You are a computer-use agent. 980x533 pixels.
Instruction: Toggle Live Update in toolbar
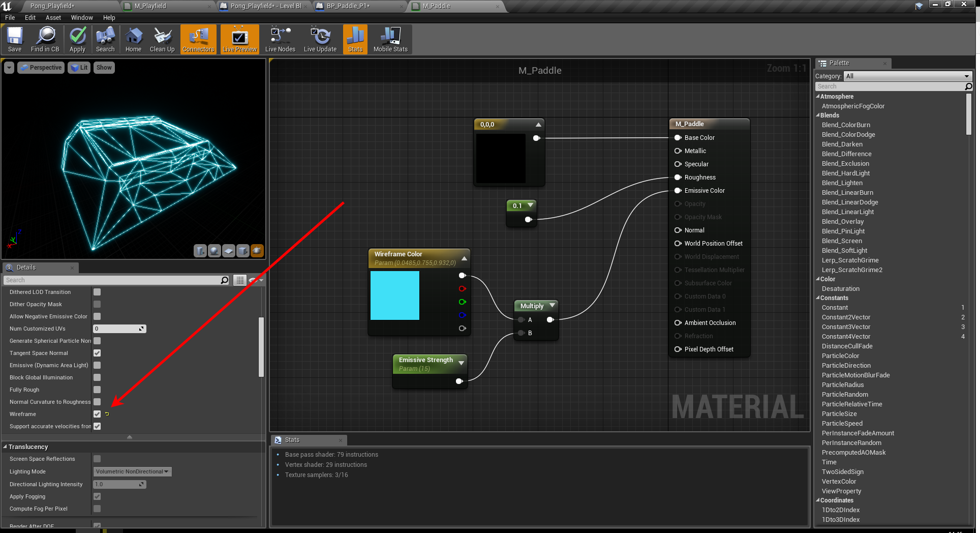pos(320,40)
